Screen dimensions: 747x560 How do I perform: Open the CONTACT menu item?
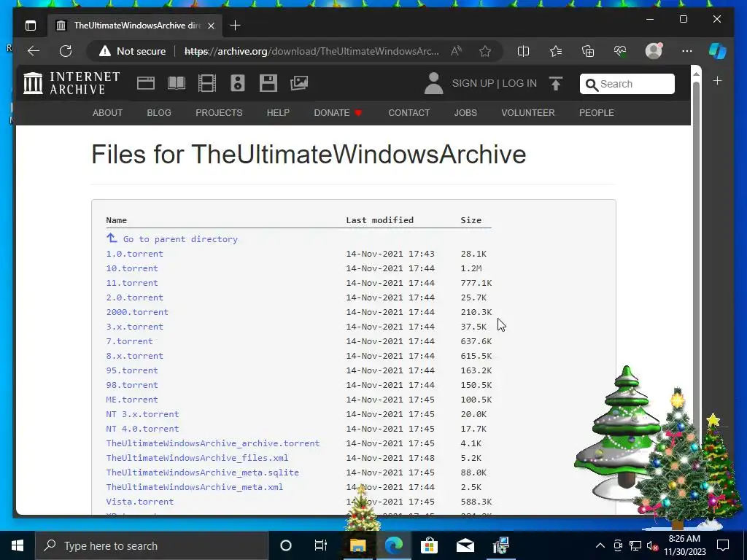pyautogui.click(x=409, y=113)
